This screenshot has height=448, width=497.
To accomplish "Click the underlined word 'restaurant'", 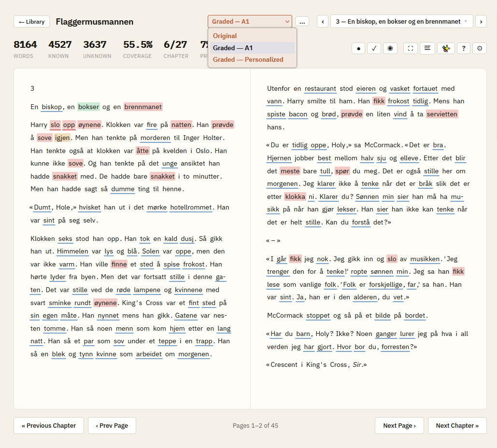I will tap(320, 89).
